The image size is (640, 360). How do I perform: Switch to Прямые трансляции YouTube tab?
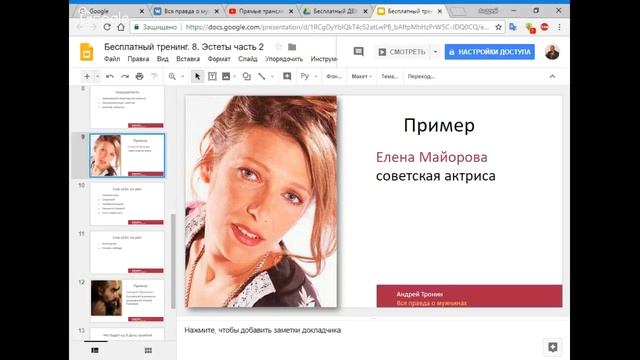click(x=261, y=11)
